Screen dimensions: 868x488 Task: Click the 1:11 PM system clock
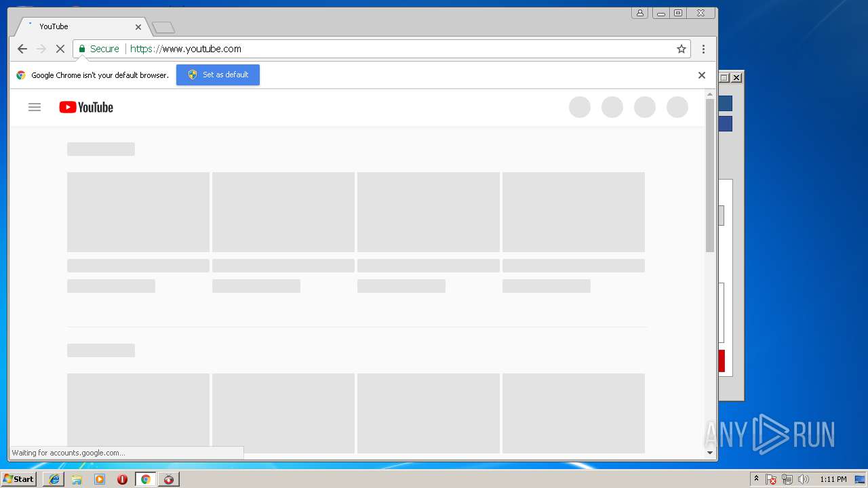[833, 479]
